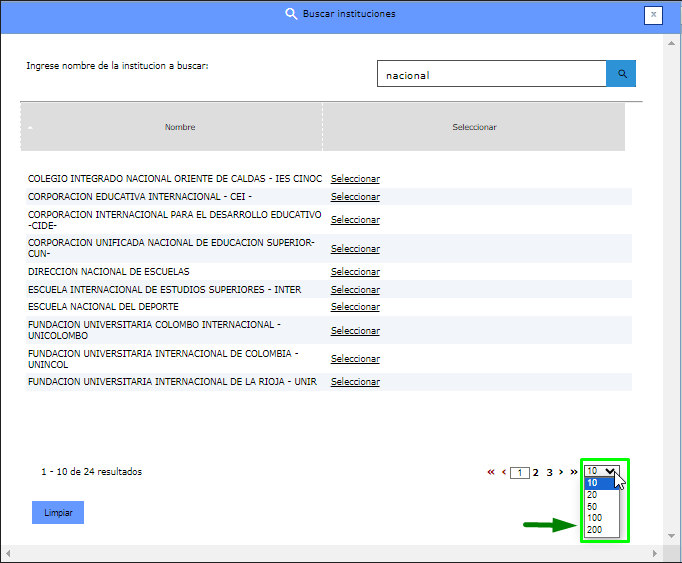Open the results-per-page dropdown

601,471
